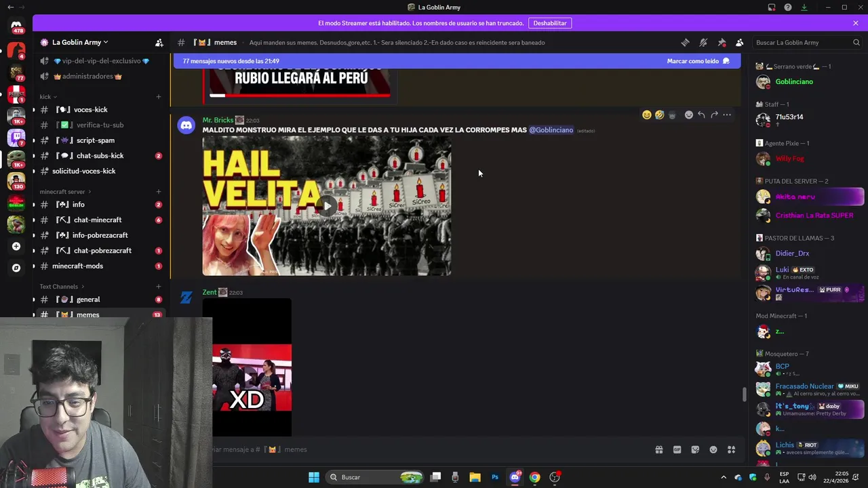Open Google Chrome from taskbar
868x488 pixels.
pyautogui.click(x=534, y=477)
